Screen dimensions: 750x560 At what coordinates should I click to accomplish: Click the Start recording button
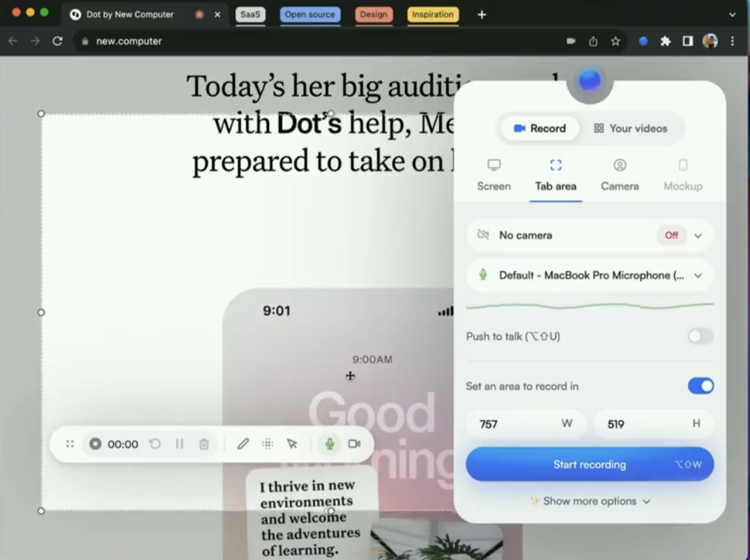point(589,465)
